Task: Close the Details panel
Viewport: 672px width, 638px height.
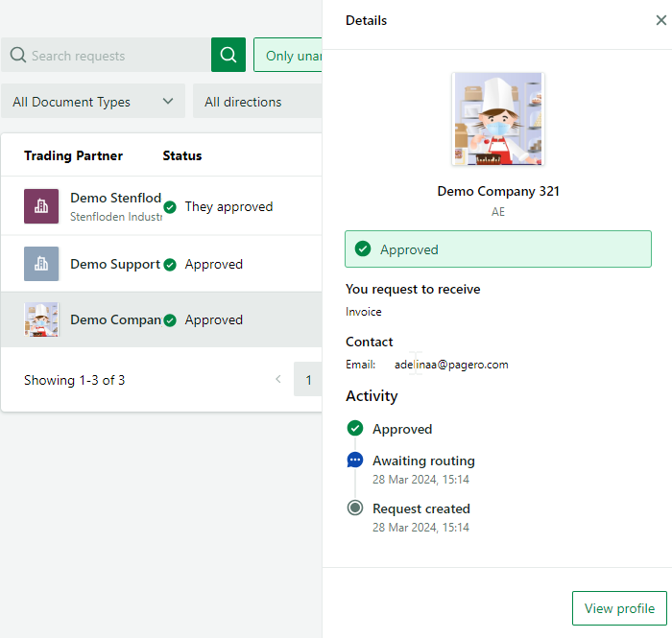Action: coord(660,20)
